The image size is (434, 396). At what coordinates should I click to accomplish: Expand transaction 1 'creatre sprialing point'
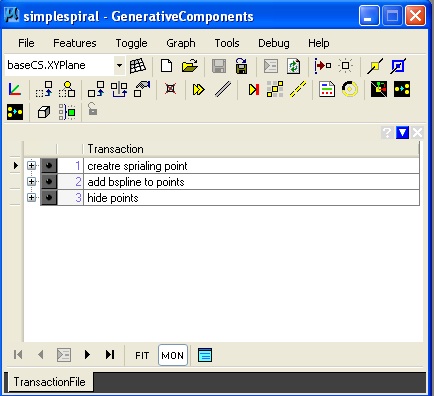coord(31,165)
